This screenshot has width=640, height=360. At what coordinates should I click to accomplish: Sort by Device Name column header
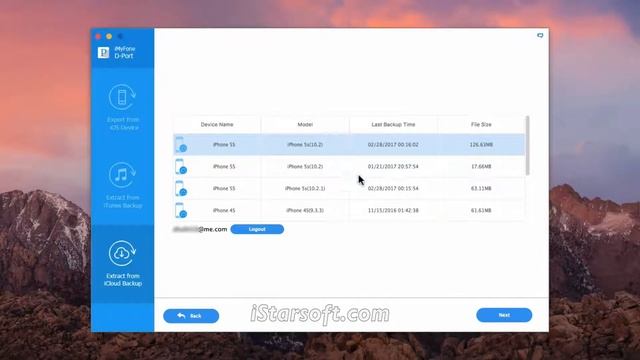217,124
